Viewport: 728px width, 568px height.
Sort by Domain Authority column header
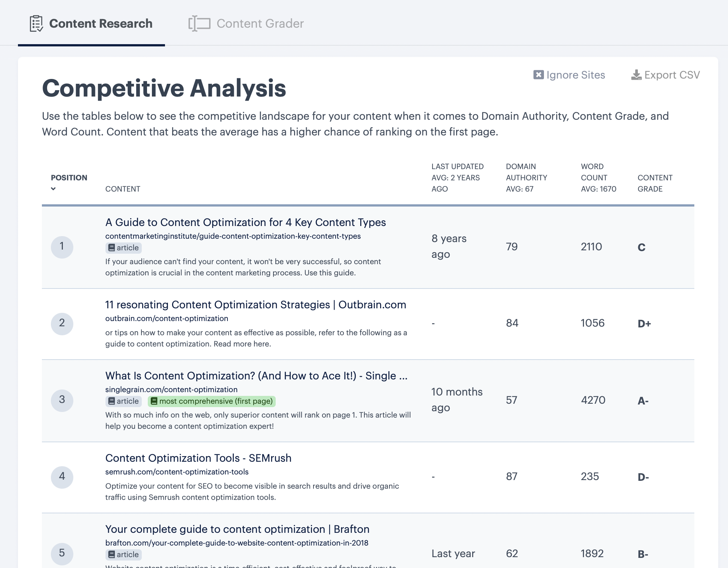(x=526, y=178)
